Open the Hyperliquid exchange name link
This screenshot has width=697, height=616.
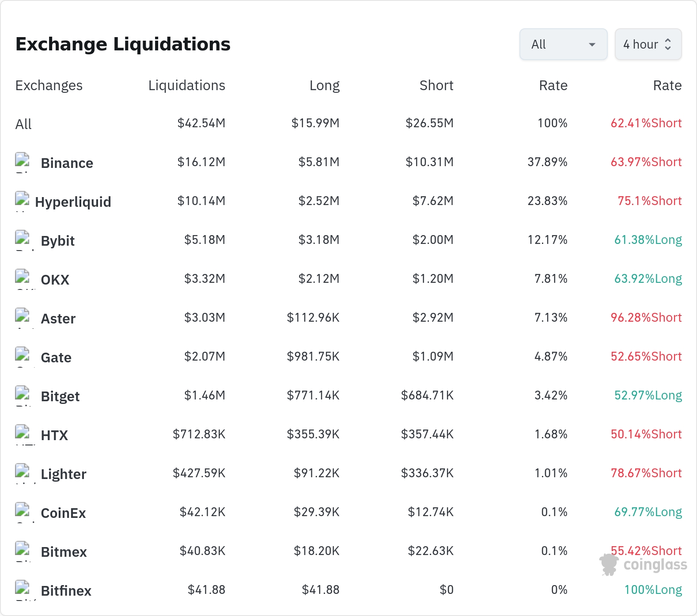tap(73, 202)
